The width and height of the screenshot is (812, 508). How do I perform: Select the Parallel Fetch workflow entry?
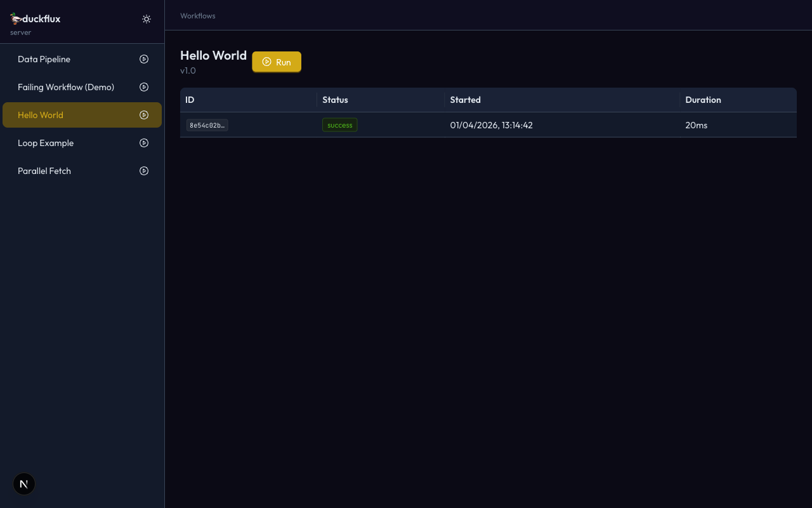point(44,171)
